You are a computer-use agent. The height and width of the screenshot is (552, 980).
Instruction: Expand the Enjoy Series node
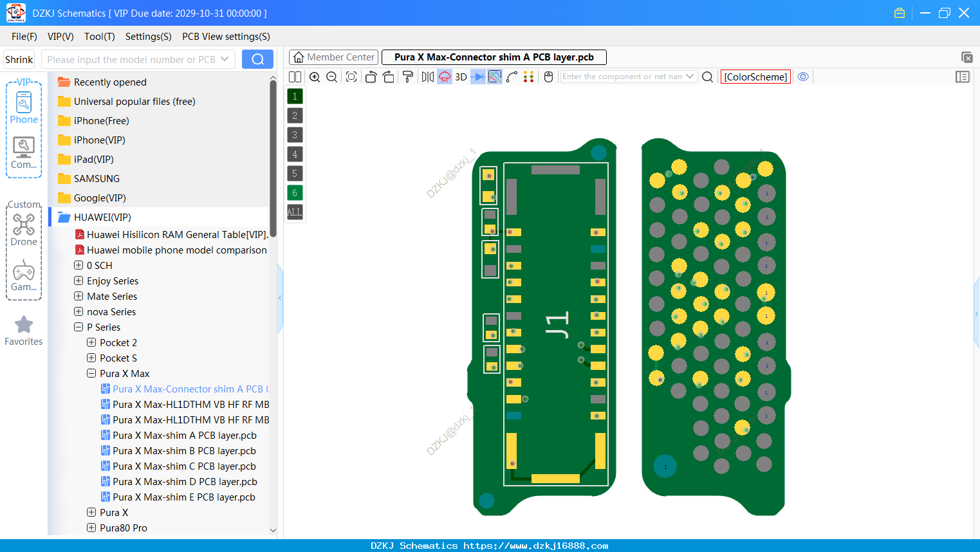coord(79,281)
